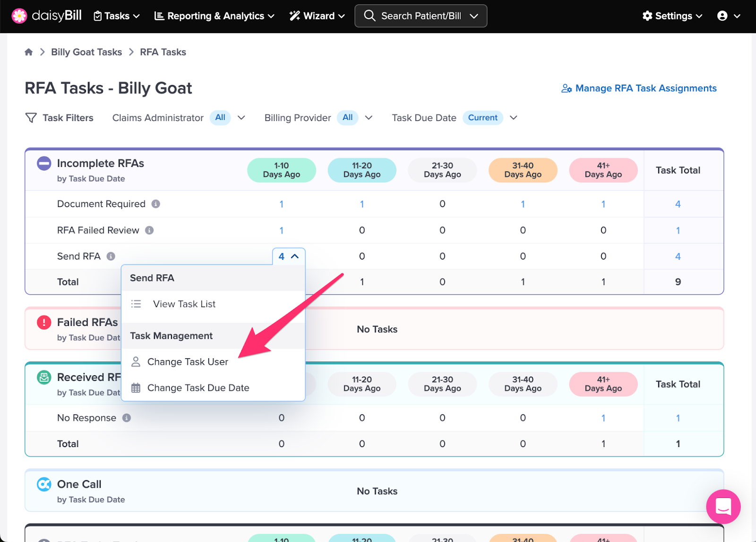756x542 pixels.
Task: Open Reporting & Analytics menu
Action: [x=215, y=16]
